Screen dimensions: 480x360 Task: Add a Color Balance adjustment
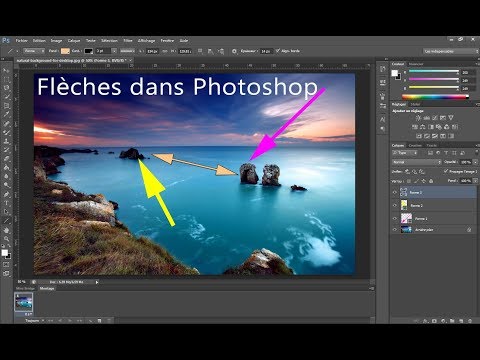pos(423,127)
